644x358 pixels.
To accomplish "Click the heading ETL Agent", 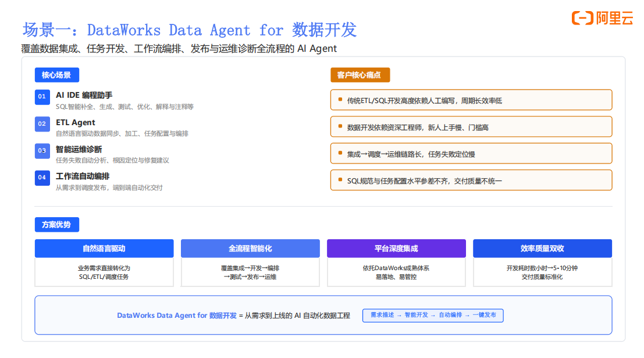I will point(76,122).
